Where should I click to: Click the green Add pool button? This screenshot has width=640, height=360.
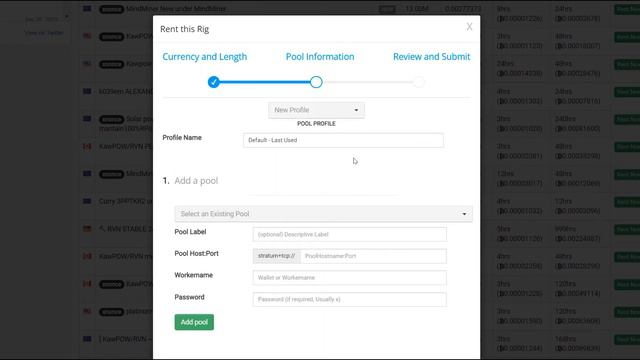tap(194, 322)
